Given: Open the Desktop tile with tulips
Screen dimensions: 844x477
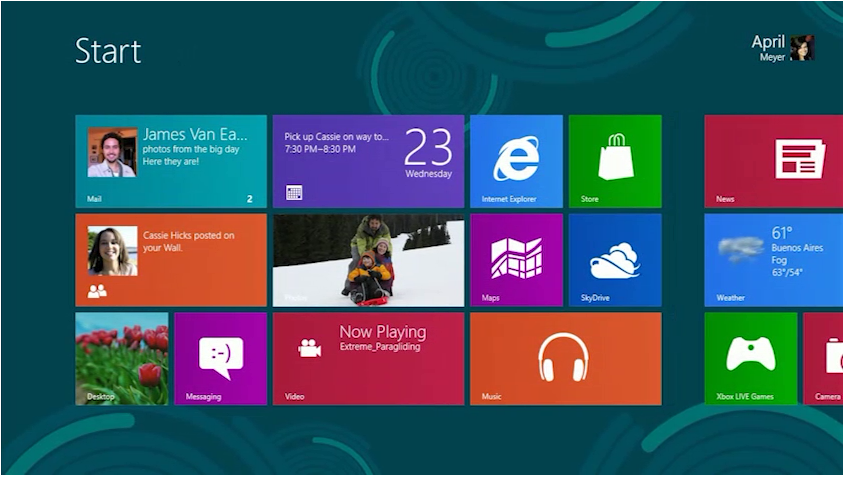Looking at the screenshot, I should [121, 358].
